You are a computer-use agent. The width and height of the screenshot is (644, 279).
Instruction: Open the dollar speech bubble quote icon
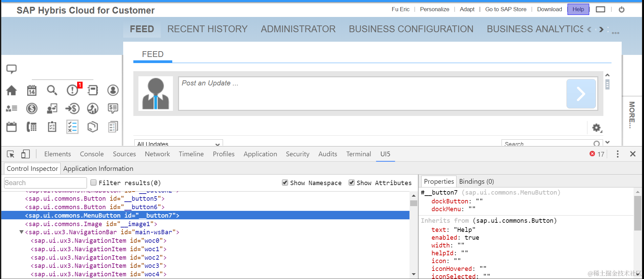point(113,108)
